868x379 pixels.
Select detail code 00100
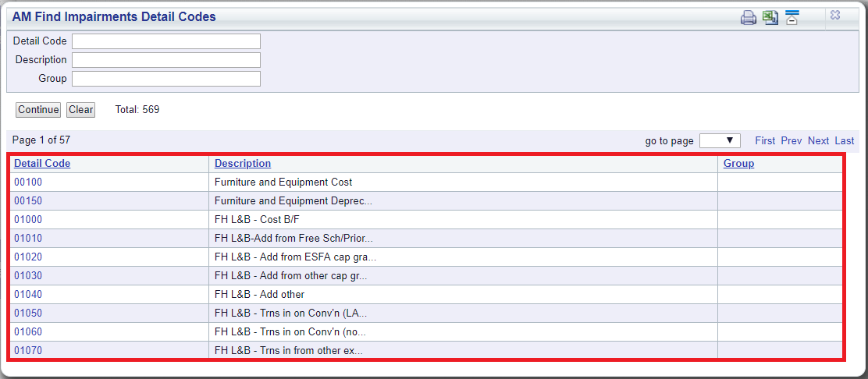click(x=27, y=182)
